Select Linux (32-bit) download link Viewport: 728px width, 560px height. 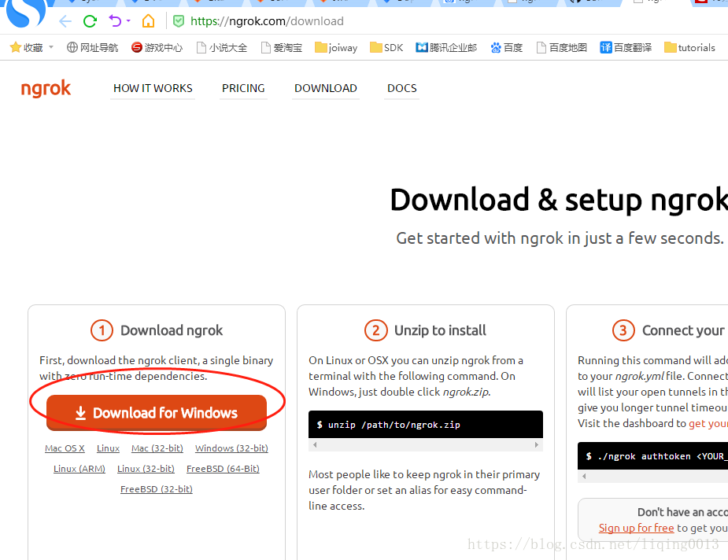(146, 469)
